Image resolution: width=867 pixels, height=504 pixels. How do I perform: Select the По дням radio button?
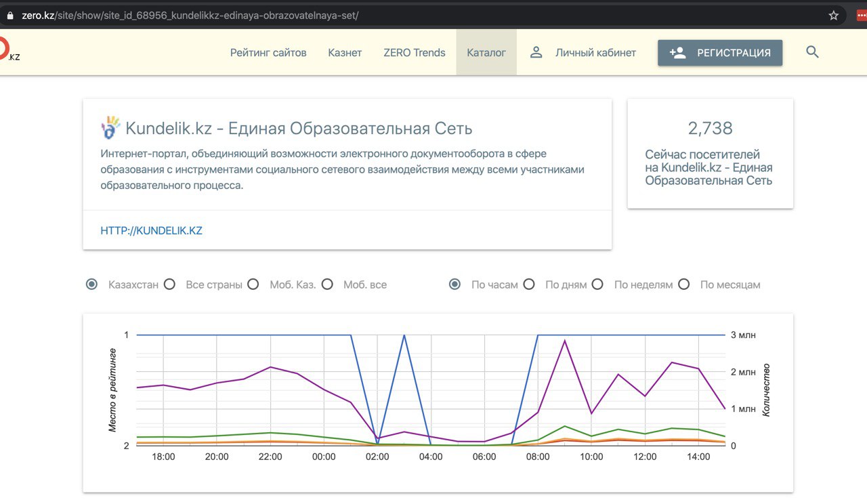tap(529, 285)
